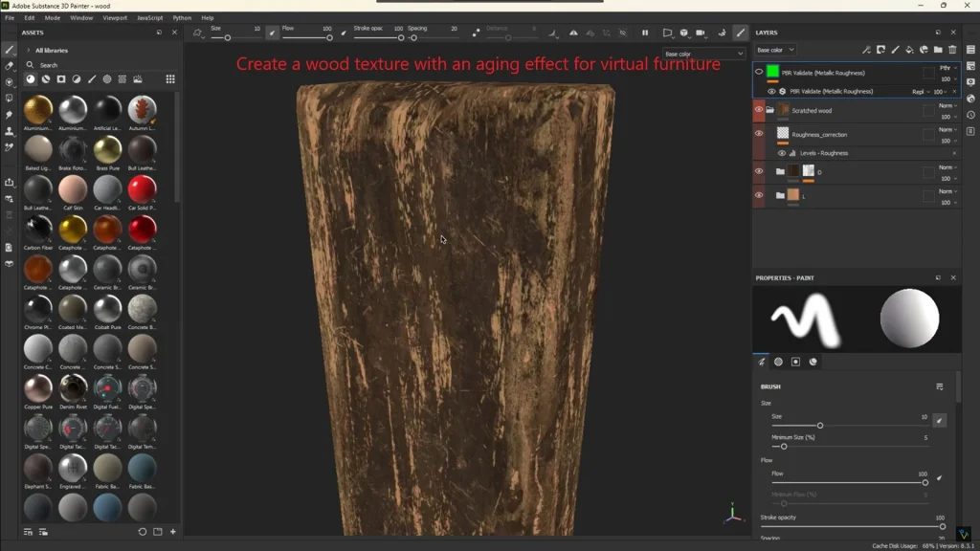The width and height of the screenshot is (980, 551).
Task: Delete the selected layer with trash icon
Action: 952,50
